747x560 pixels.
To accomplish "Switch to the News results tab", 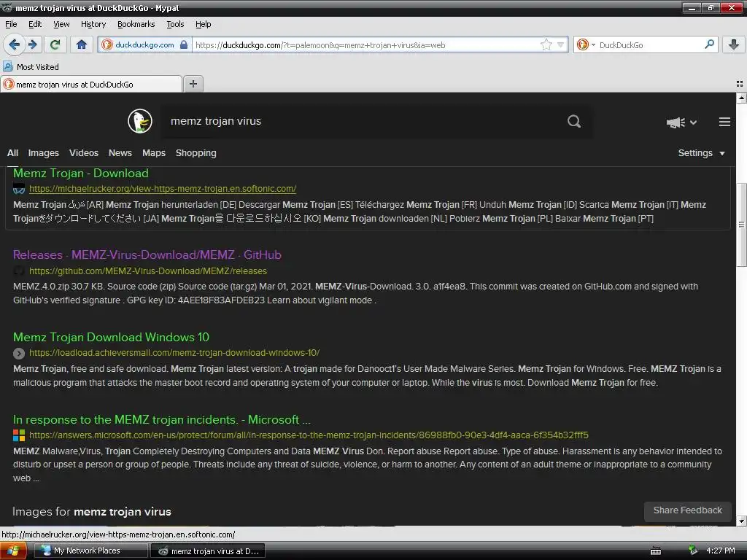I will point(120,153).
